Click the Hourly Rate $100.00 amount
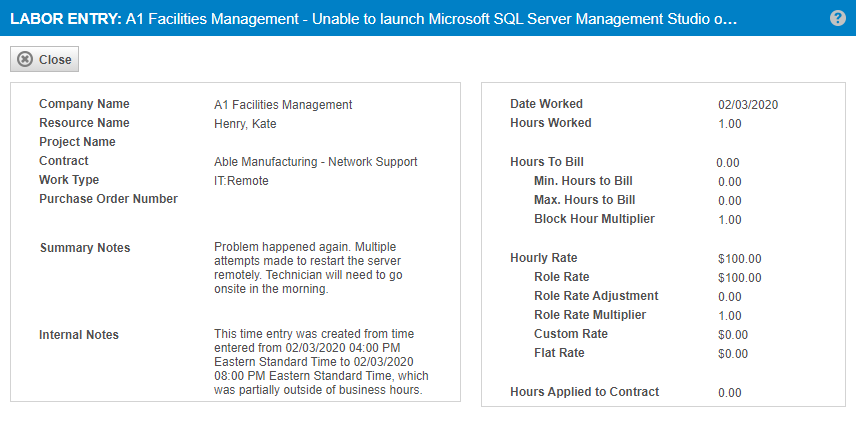 click(740, 259)
